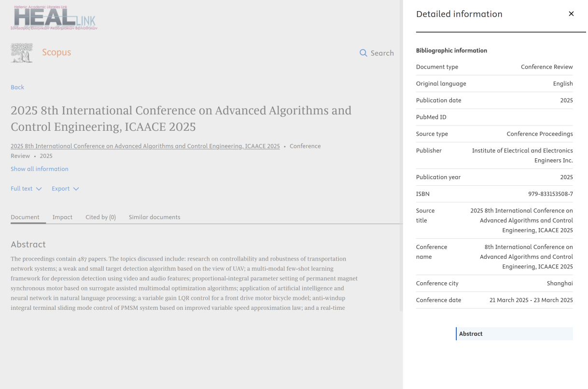Click the ISBN value 979-833153508-7
The width and height of the screenshot is (588, 389).
tap(550, 194)
